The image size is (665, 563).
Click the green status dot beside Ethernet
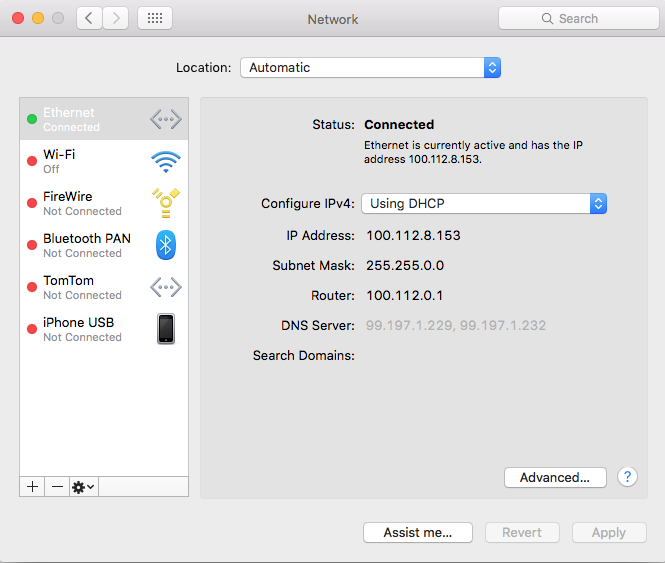32,119
